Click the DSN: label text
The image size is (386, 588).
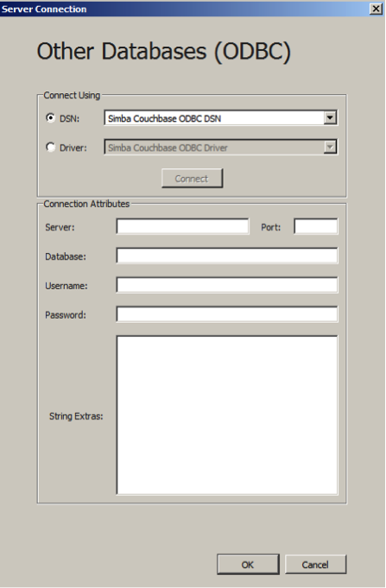click(69, 118)
